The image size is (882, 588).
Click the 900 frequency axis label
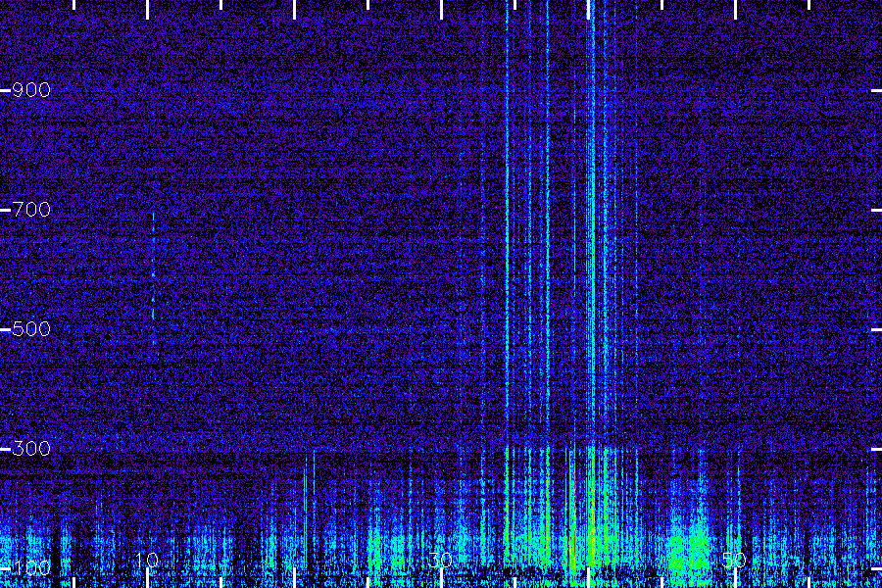(x=31, y=90)
